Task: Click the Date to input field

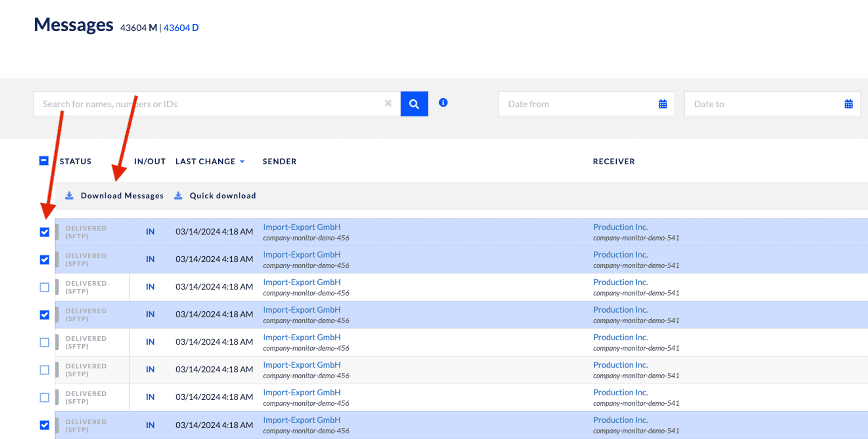Action: pos(764,104)
